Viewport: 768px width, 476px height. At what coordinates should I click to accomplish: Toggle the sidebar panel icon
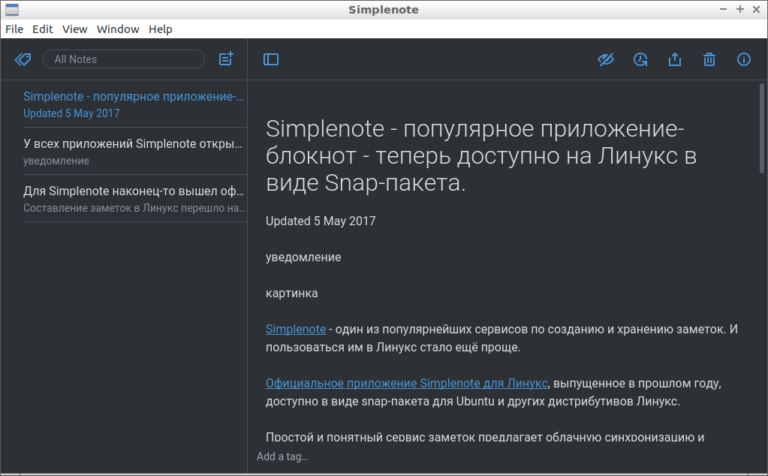point(271,59)
